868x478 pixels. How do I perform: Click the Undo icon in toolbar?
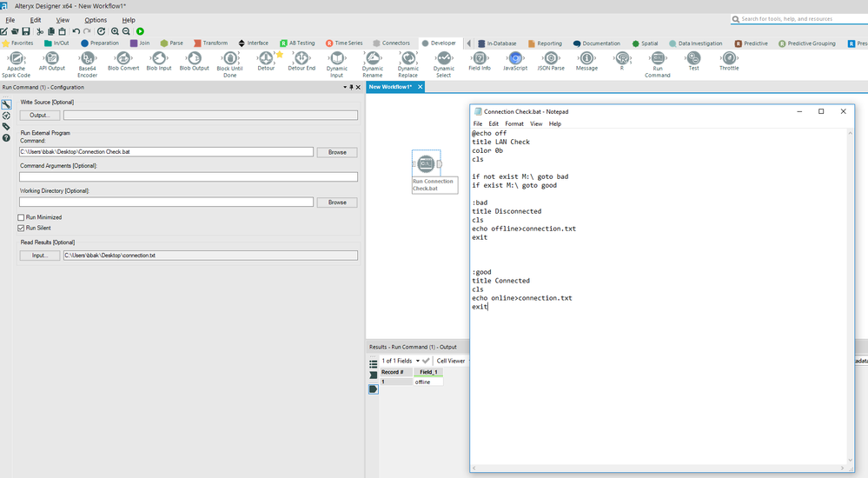[76, 31]
